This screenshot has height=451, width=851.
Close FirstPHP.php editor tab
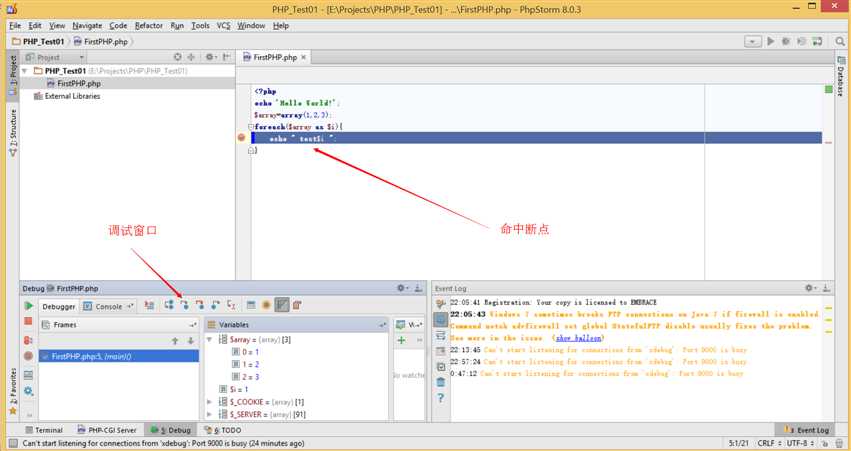(x=304, y=57)
